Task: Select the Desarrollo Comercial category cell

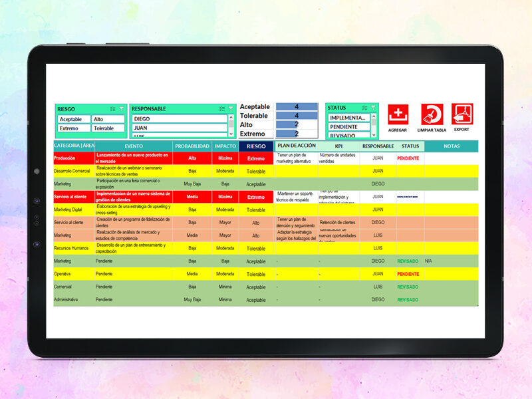Action: click(74, 171)
